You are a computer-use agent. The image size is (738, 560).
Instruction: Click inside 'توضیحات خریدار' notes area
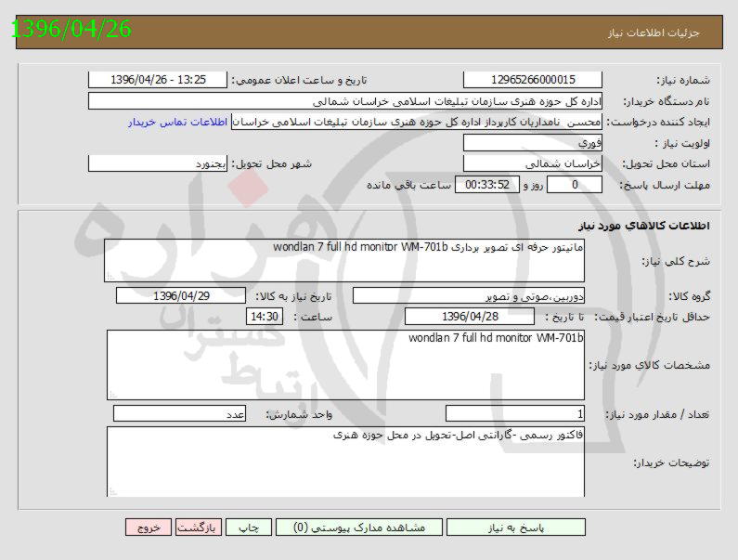pos(344,462)
